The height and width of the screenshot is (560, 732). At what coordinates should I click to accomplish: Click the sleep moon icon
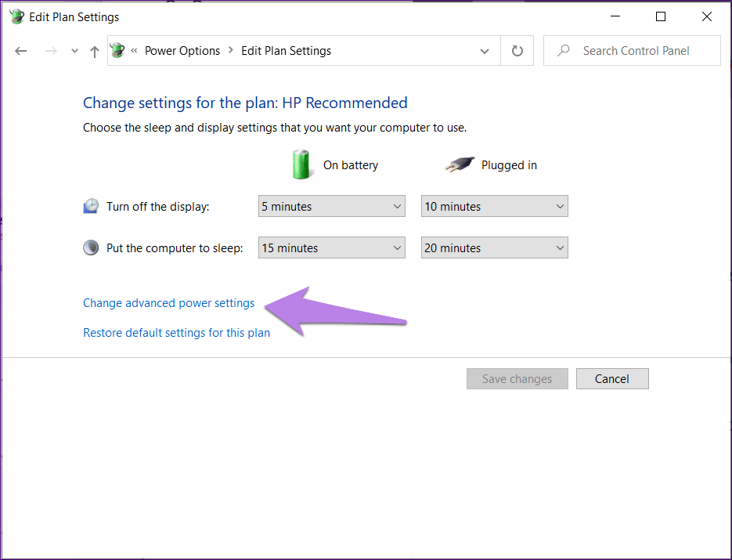tap(91, 247)
